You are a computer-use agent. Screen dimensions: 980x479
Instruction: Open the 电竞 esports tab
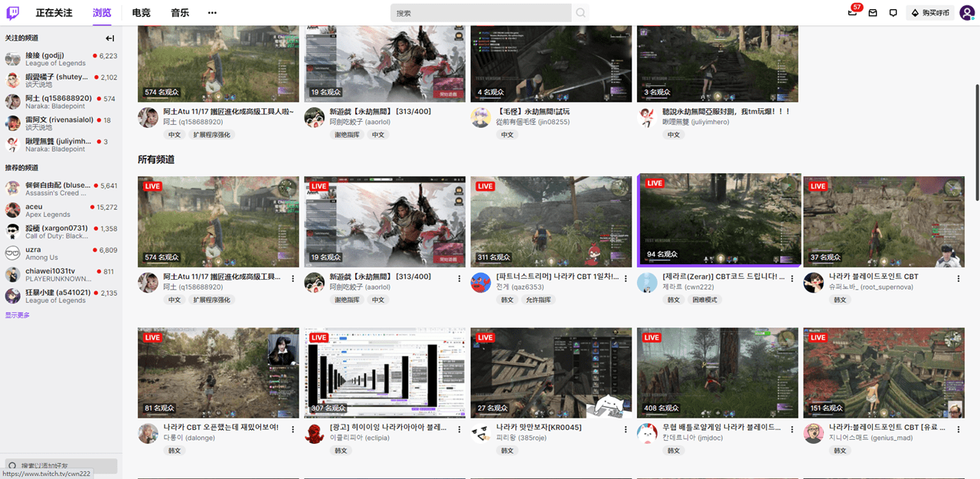pos(141,13)
